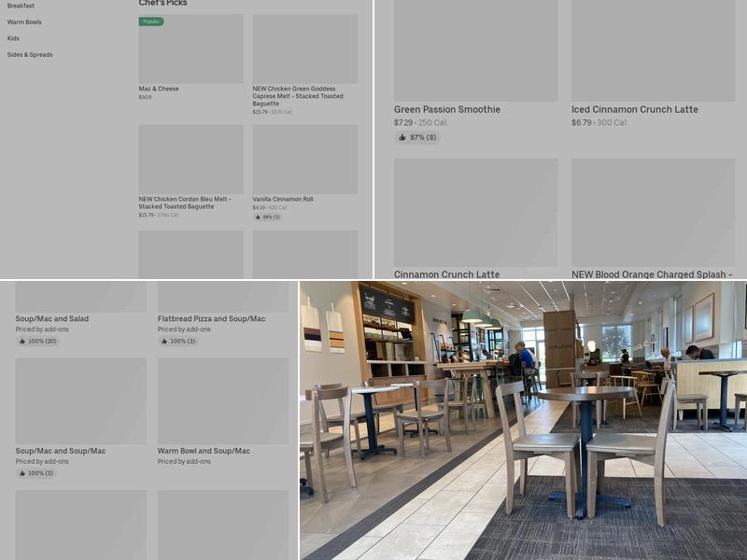This screenshot has height=560, width=747.
Task: View the restaurant interior photo
Action: (523, 420)
